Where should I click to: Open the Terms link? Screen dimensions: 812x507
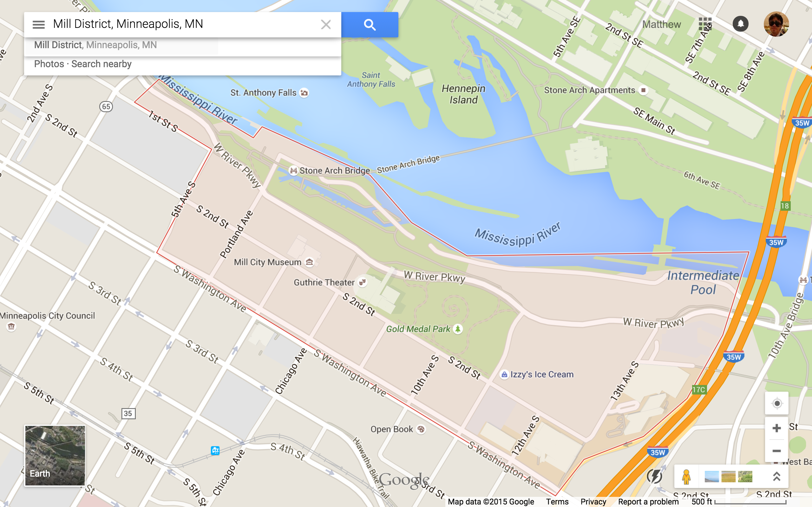[x=557, y=502]
